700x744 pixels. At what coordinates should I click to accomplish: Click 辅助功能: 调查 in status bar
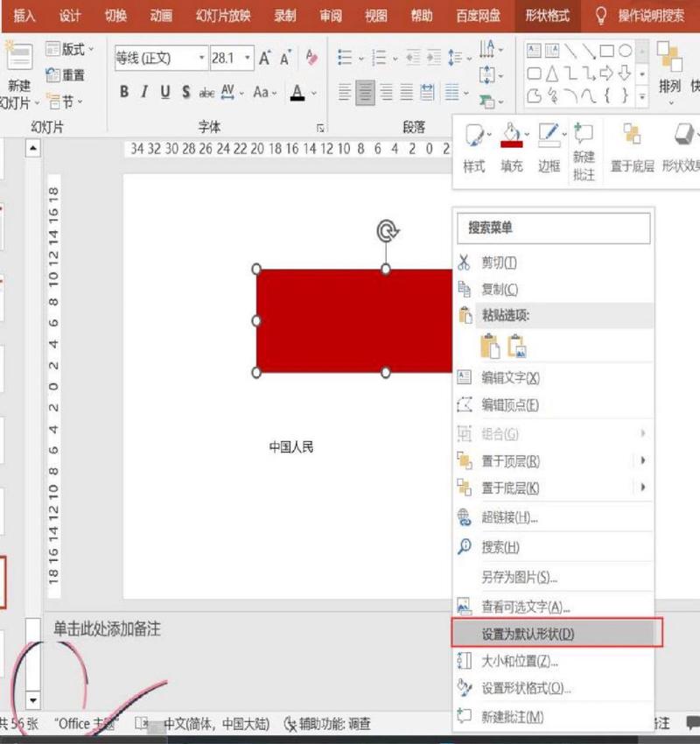pos(327,724)
